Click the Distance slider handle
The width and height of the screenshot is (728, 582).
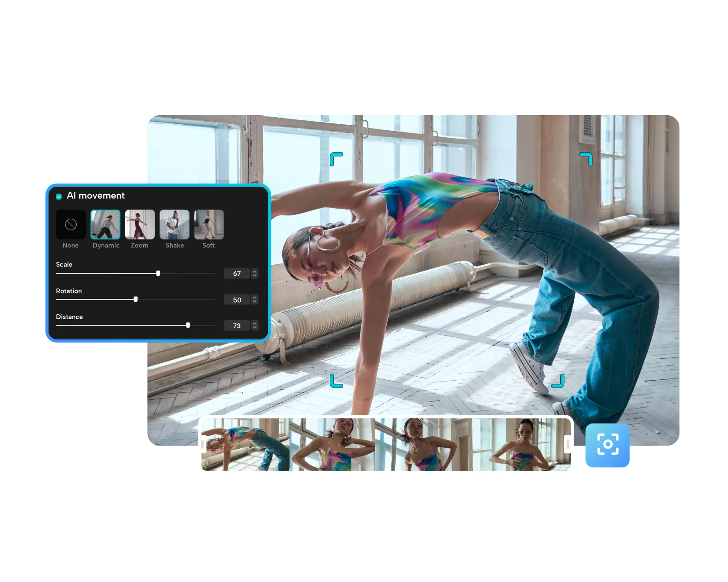(188, 325)
